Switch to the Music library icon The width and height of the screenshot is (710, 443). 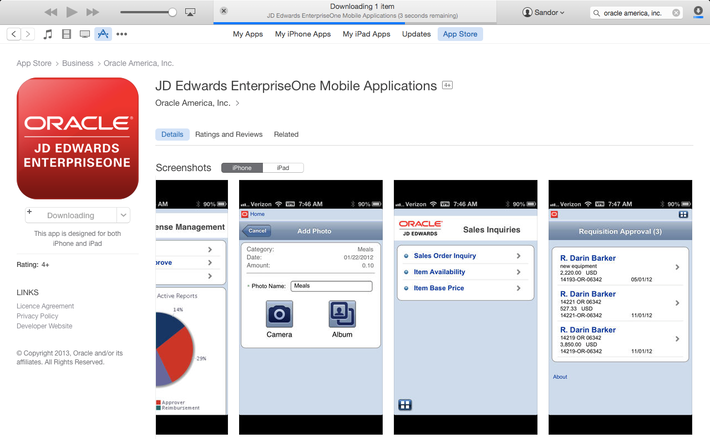coord(48,34)
